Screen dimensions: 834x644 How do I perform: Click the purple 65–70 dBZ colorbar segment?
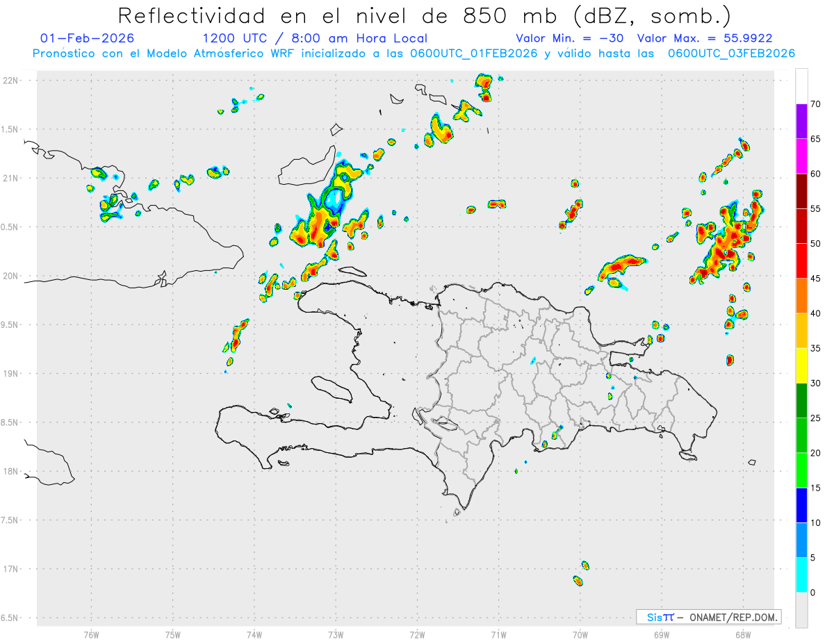point(801,122)
